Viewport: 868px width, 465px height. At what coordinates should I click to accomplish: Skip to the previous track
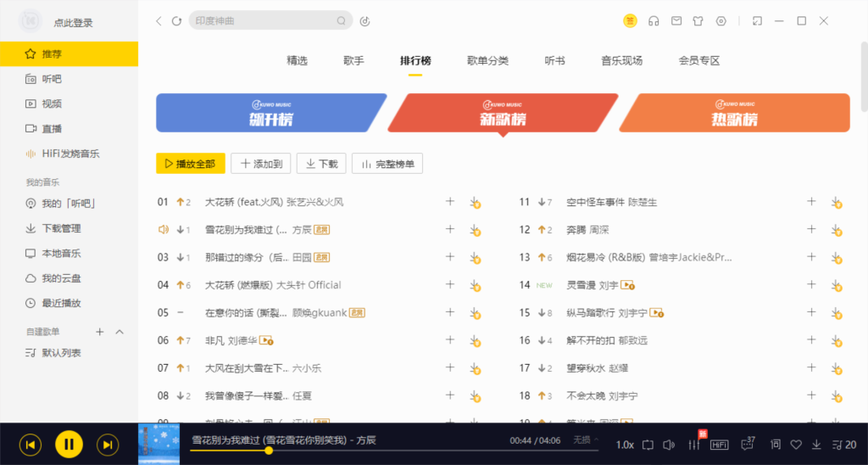click(x=31, y=445)
